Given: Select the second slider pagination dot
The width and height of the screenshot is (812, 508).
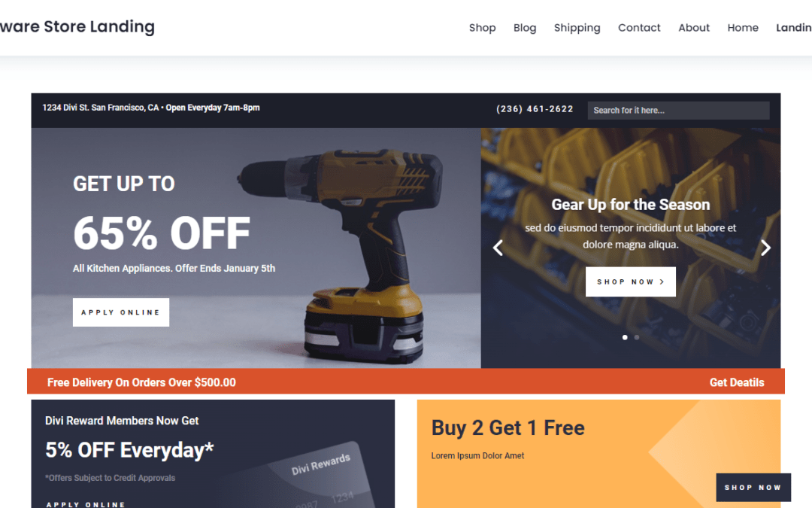Looking at the screenshot, I should tap(637, 337).
